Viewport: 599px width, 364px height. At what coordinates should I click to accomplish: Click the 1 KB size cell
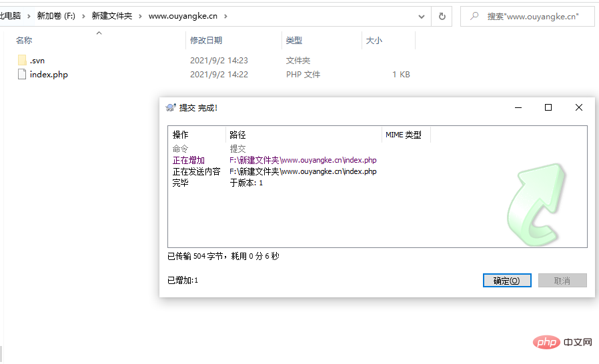click(x=401, y=75)
